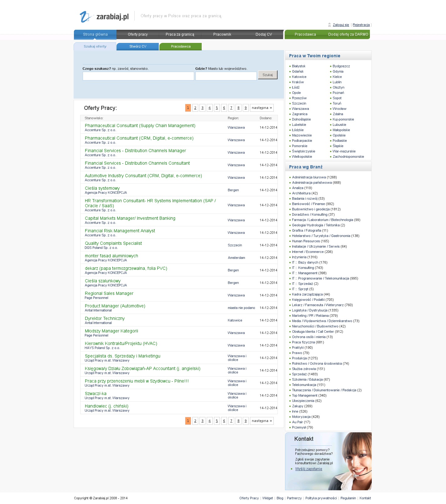446x504 pixels.
Task: Open Product Manager (Automotive) offer
Action: [x=115, y=306]
